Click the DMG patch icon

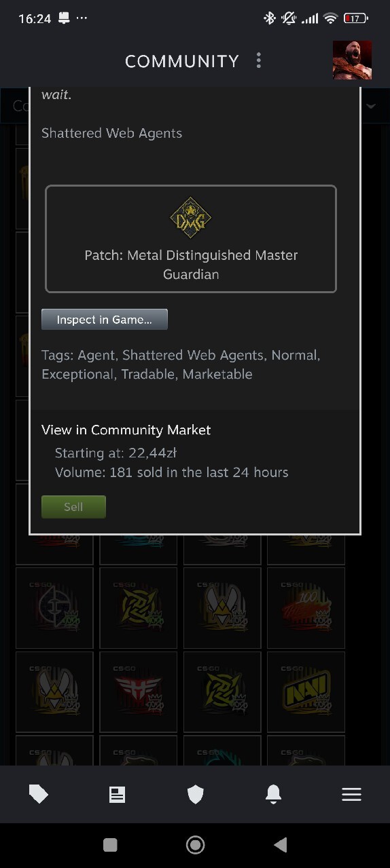pos(191,219)
